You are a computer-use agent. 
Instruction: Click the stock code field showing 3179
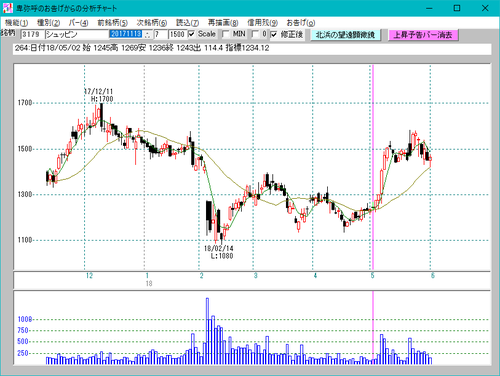point(32,34)
